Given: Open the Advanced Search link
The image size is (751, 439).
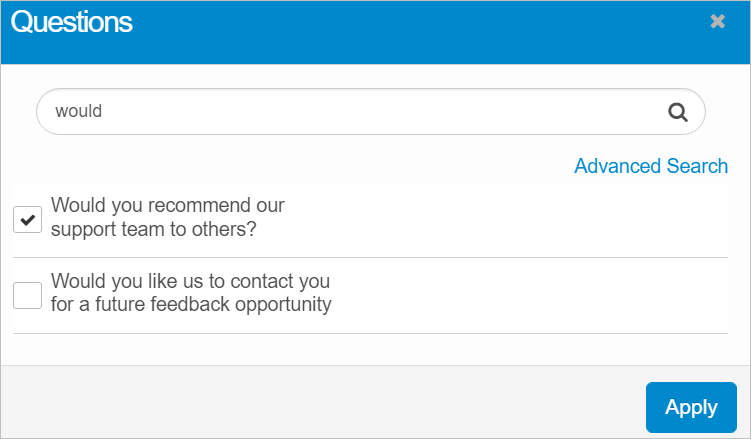Looking at the screenshot, I should (x=651, y=166).
